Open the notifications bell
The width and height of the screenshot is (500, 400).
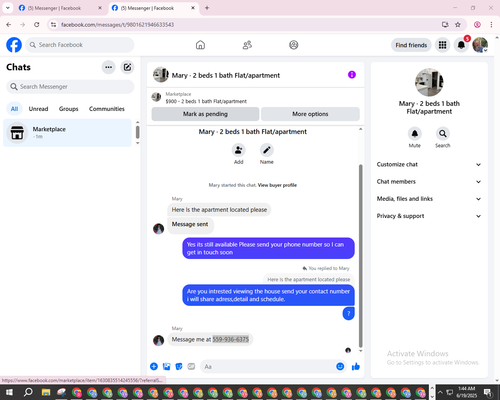pyautogui.click(x=461, y=45)
